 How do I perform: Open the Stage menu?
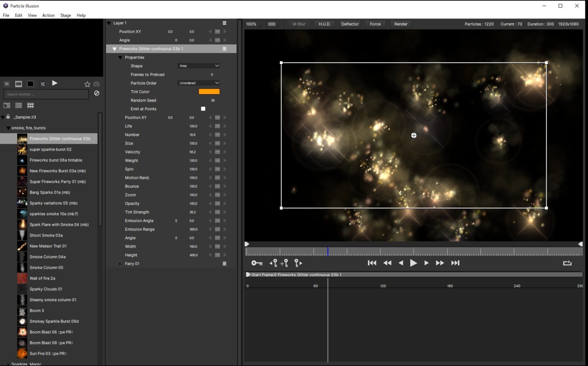pos(65,15)
